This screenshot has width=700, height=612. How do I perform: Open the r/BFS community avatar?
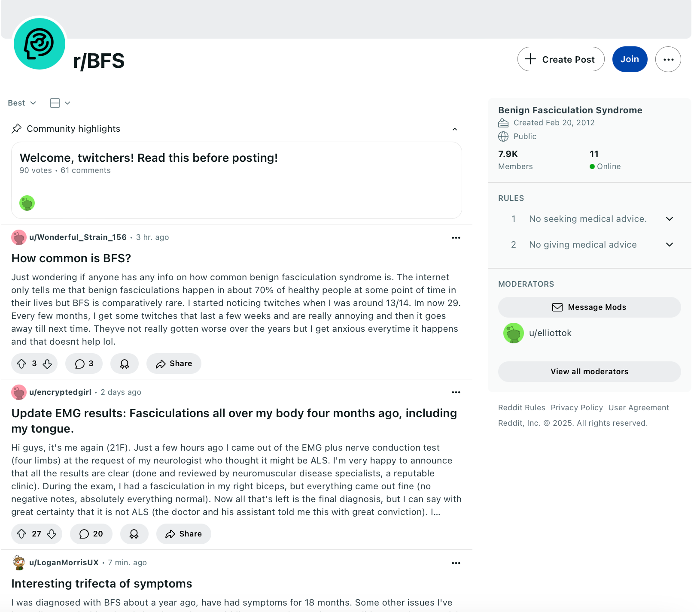[x=40, y=44]
